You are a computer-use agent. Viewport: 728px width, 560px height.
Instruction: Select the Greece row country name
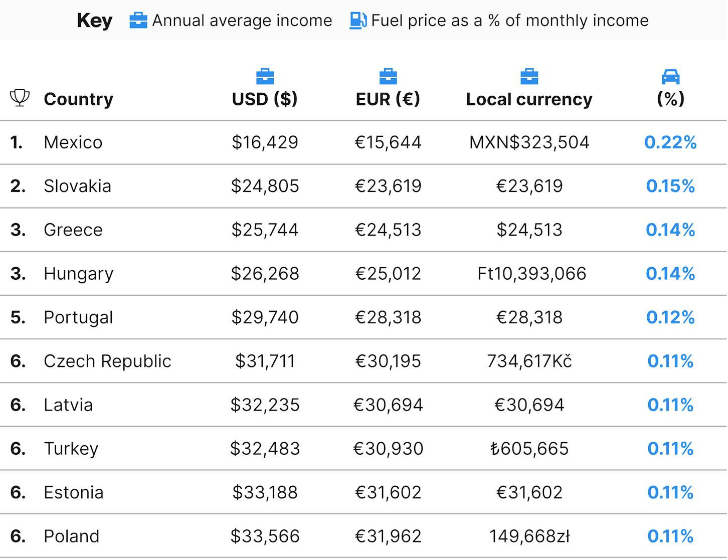click(x=73, y=230)
